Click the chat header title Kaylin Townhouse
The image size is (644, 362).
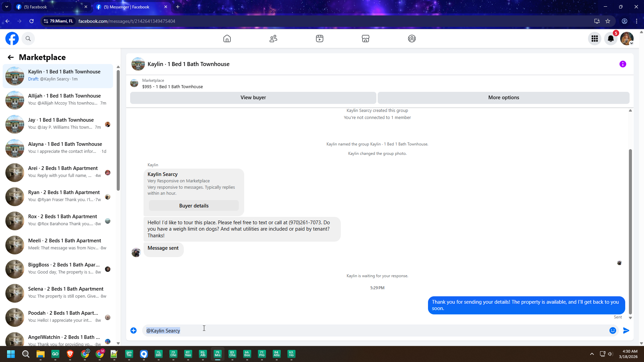[x=189, y=64]
